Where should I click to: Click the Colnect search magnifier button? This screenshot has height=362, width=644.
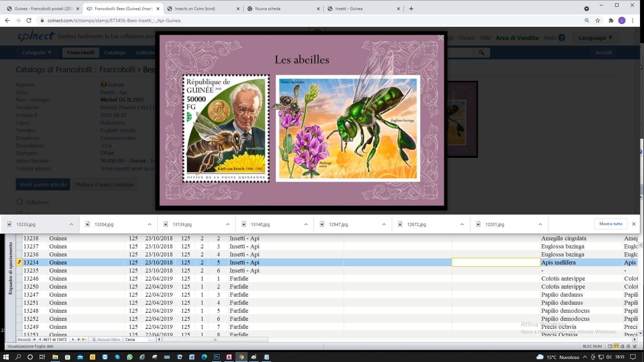(x=482, y=53)
